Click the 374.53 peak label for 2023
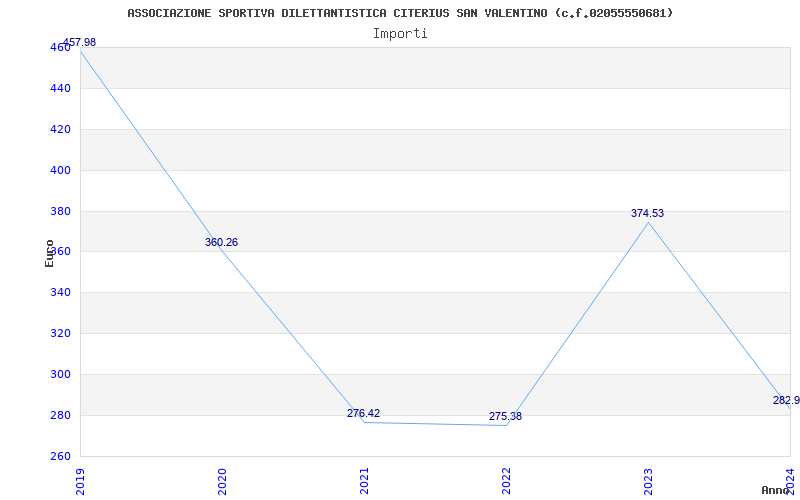The width and height of the screenshot is (800, 500). pos(647,213)
